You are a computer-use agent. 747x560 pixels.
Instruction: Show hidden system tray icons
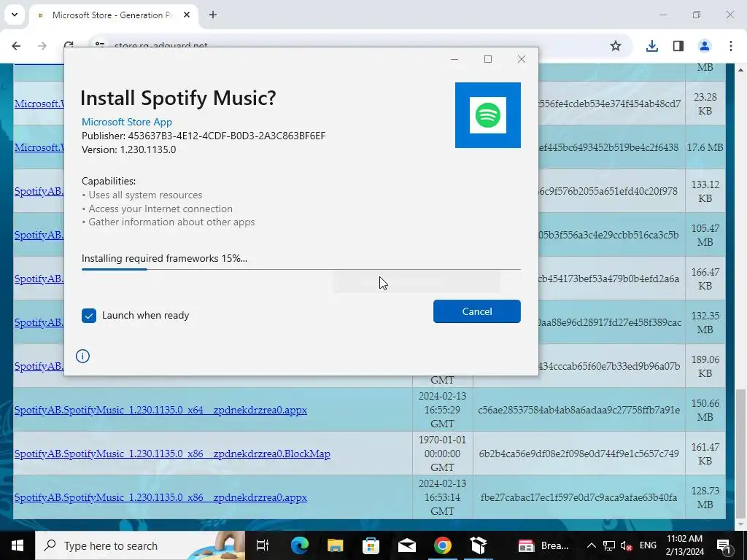pos(591,545)
